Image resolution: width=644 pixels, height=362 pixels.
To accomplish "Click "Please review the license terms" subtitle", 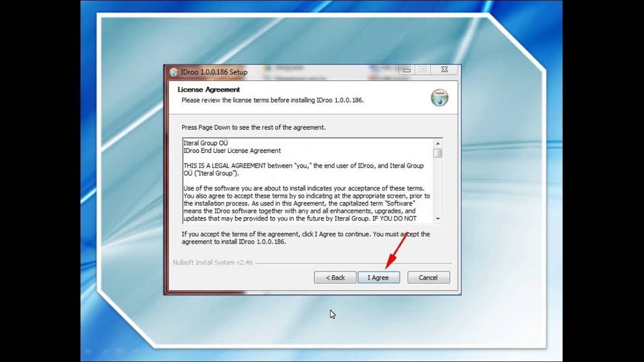I will pos(273,100).
